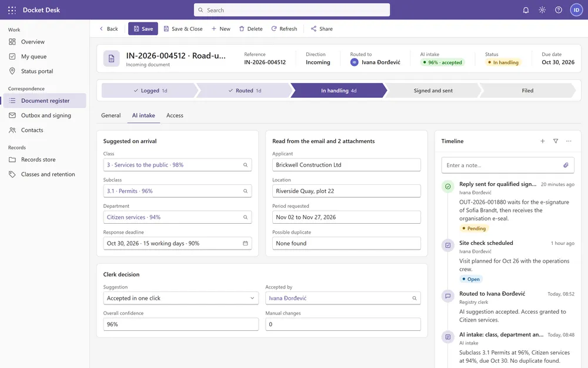Image resolution: width=588 pixels, height=368 pixels.
Task: Click the Location field
Action: coord(346,191)
